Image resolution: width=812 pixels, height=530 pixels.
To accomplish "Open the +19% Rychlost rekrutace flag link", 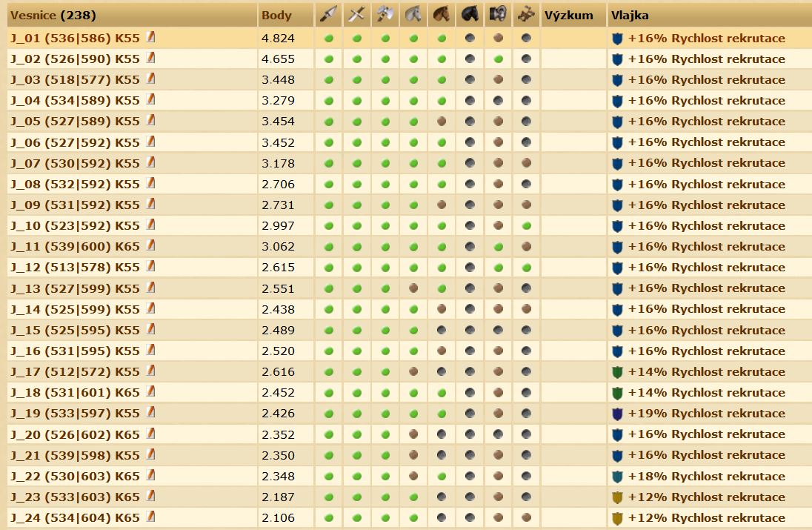I will pos(706,414).
